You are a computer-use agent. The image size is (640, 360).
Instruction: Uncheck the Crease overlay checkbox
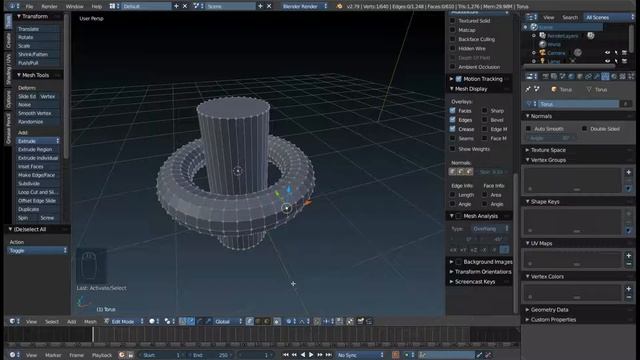[x=452, y=129]
